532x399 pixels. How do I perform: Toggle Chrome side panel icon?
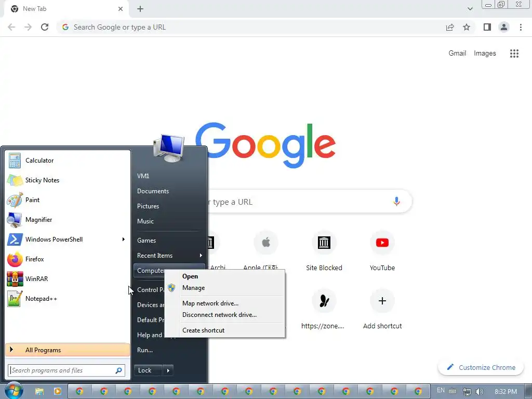(487, 27)
